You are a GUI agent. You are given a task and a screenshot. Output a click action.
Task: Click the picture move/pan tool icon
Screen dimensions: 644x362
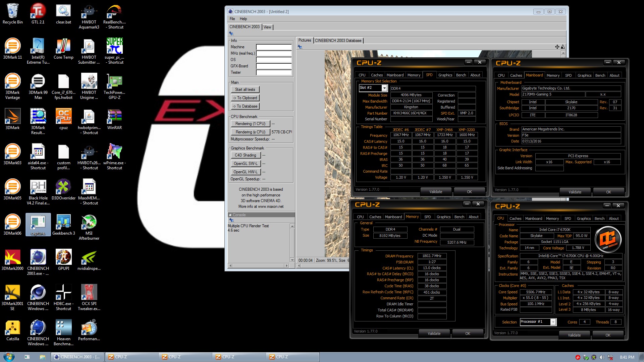point(557,47)
